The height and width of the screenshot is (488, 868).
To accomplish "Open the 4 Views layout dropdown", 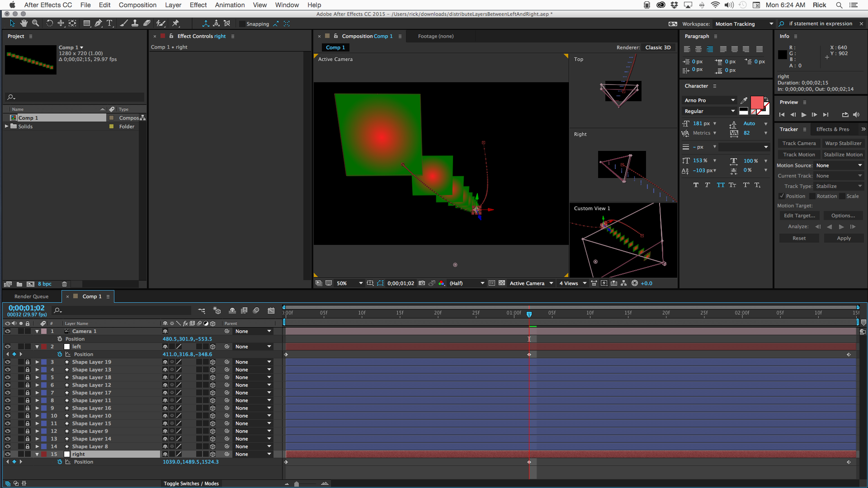I will point(573,283).
